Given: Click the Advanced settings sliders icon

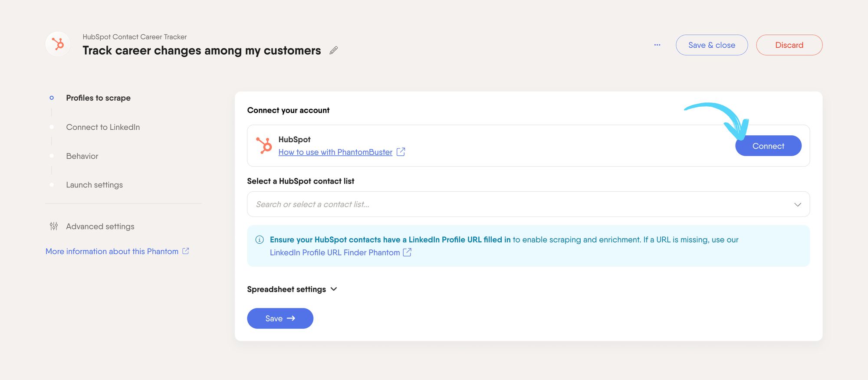Looking at the screenshot, I should [x=53, y=226].
